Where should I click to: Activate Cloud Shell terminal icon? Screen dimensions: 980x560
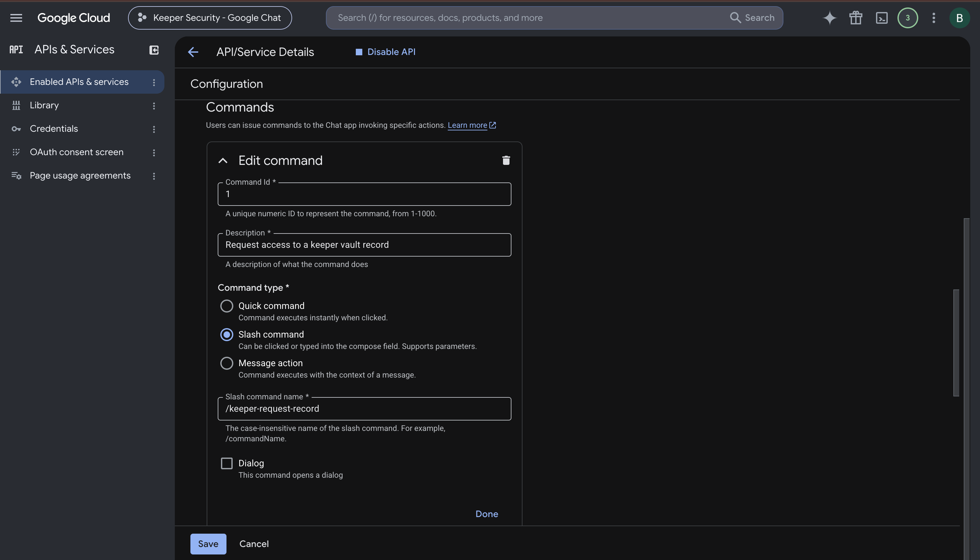click(x=882, y=18)
